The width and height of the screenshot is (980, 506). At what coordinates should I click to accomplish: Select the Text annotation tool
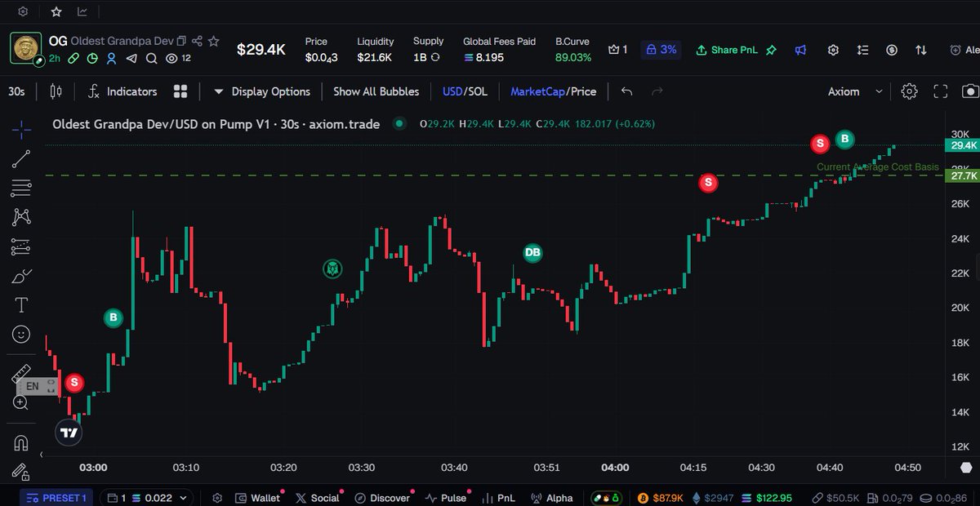[22, 305]
